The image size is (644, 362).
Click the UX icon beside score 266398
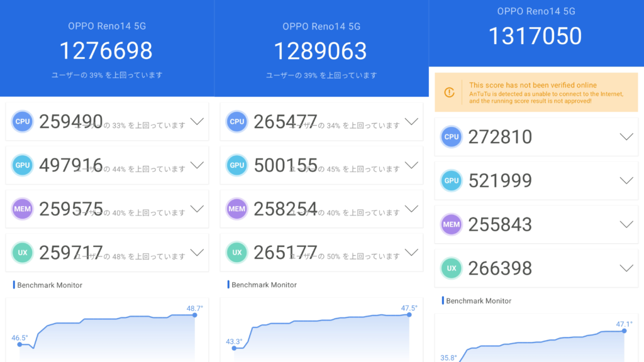point(452,268)
